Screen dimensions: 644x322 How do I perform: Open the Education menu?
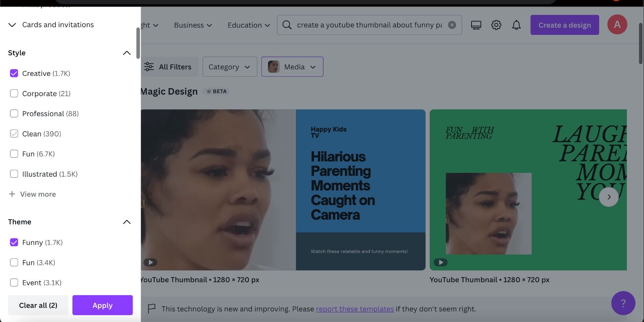[249, 25]
